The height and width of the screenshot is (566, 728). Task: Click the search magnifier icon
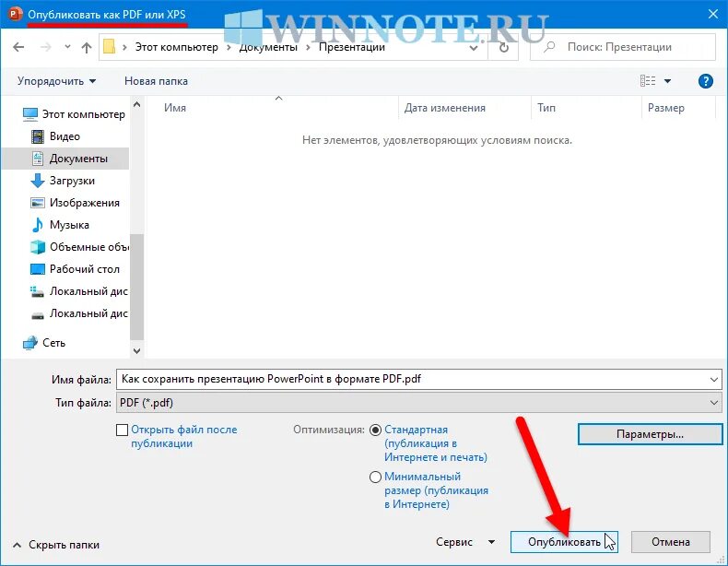click(x=550, y=47)
